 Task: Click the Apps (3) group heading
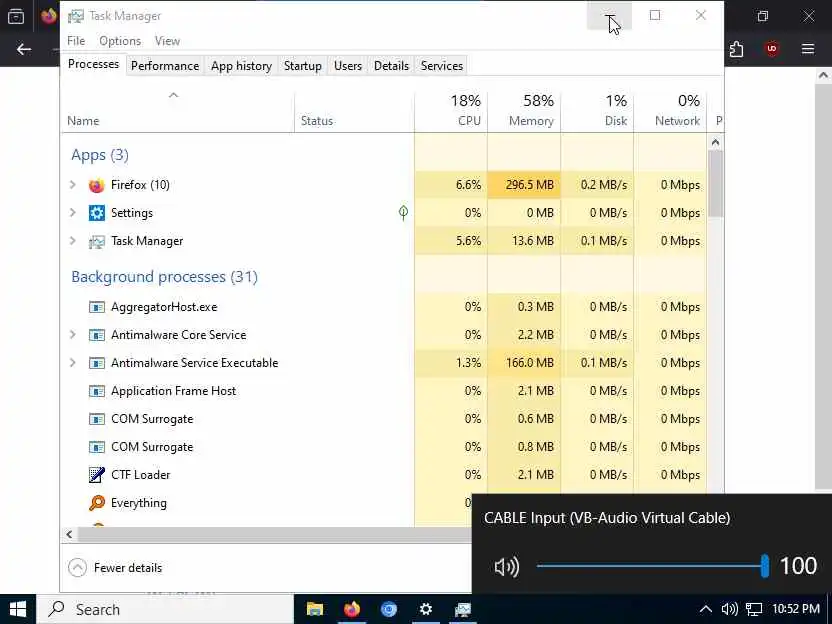[x=100, y=155]
